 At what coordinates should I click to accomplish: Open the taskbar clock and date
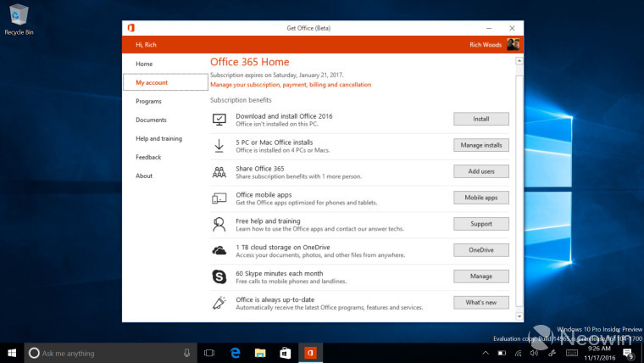[x=600, y=353]
